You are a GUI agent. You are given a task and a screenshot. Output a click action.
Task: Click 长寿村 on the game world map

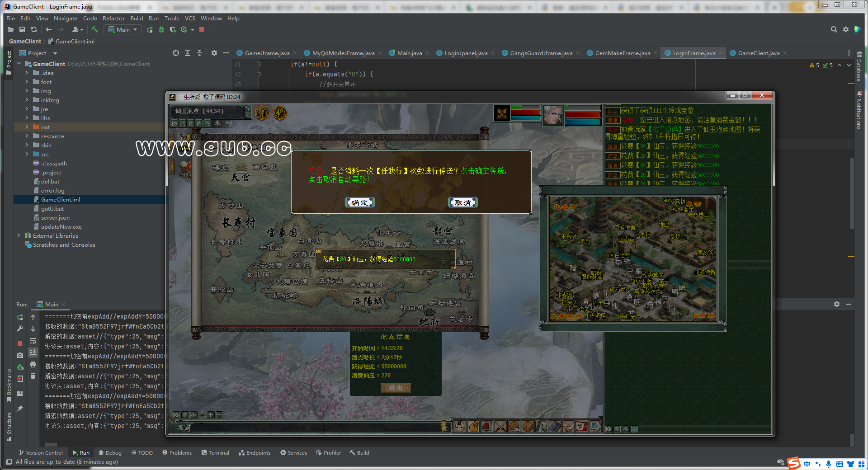(238, 222)
